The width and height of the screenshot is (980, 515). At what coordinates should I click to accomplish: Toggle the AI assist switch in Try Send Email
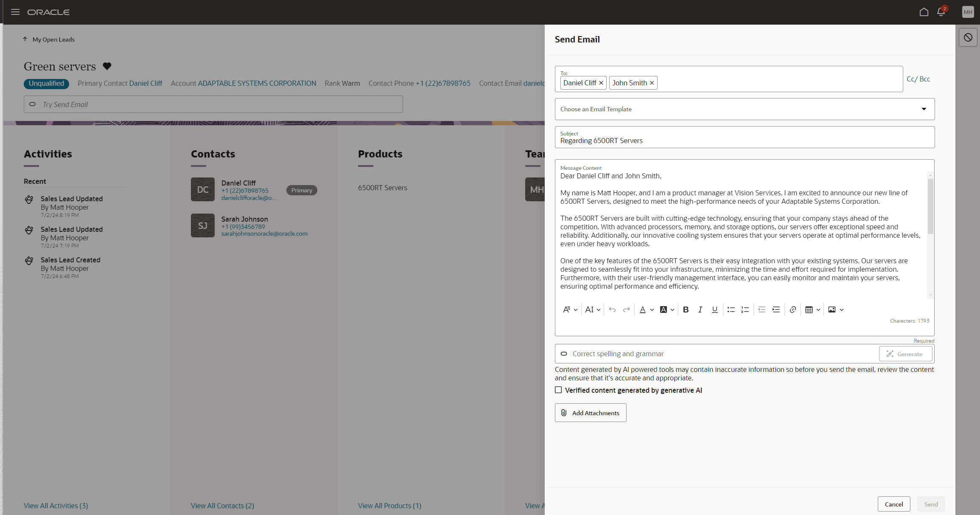point(33,104)
